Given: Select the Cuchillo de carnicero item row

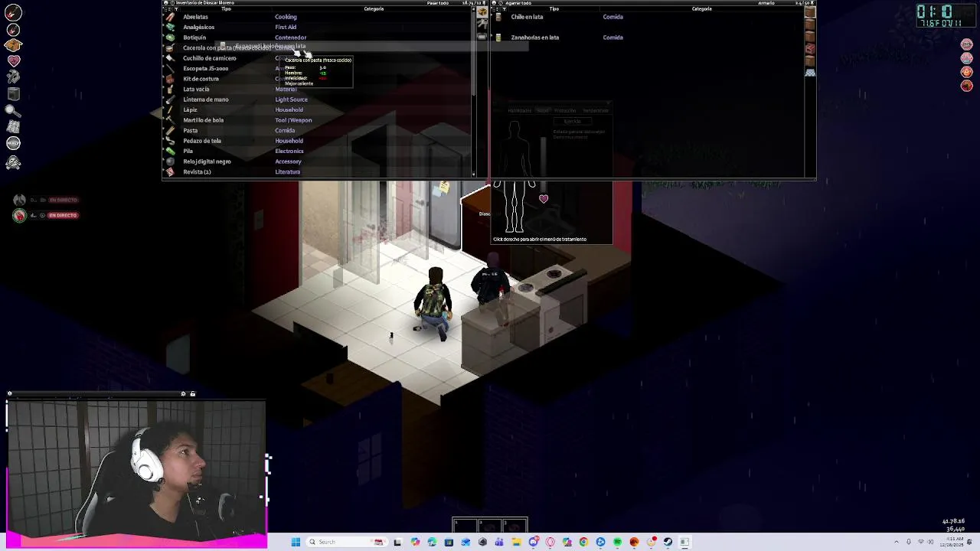Looking at the screenshot, I should coord(318,58).
